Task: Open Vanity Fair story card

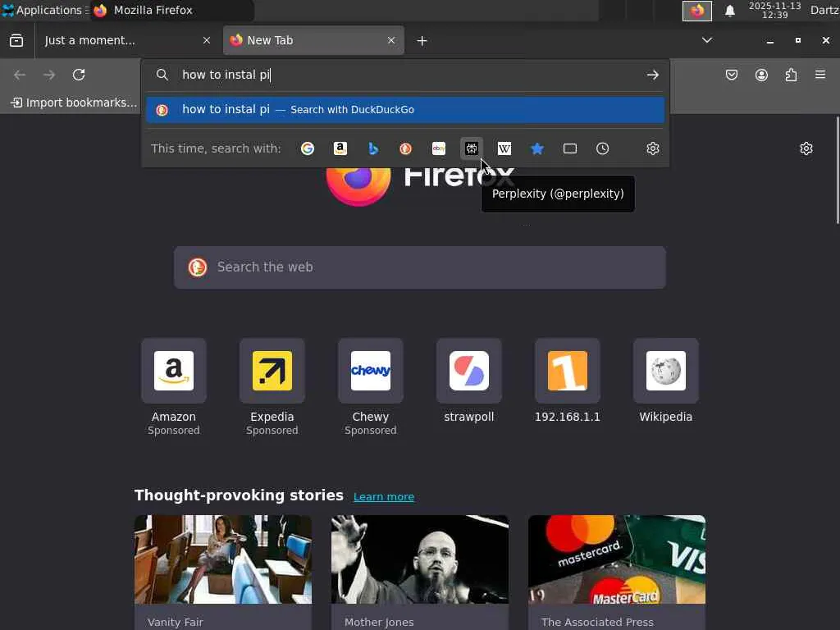Action: pos(223,572)
